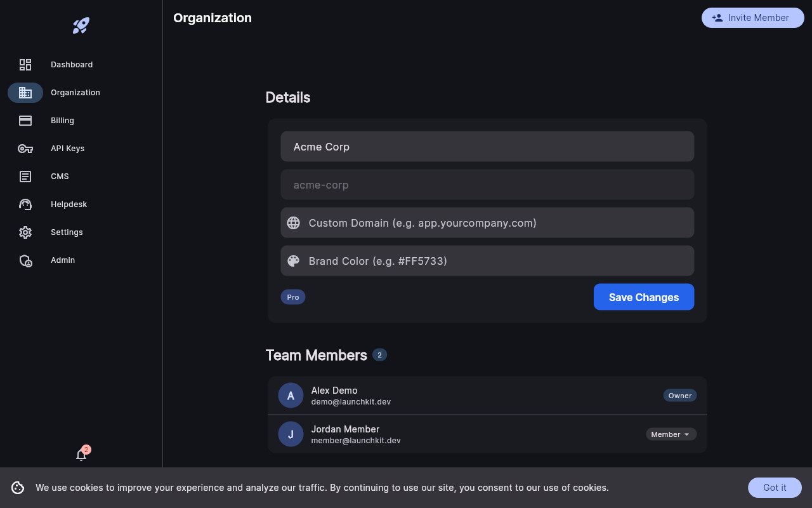Click the Owner role badge
Image resolution: width=812 pixels, height=508 pixels.
(x=680, y=396)
